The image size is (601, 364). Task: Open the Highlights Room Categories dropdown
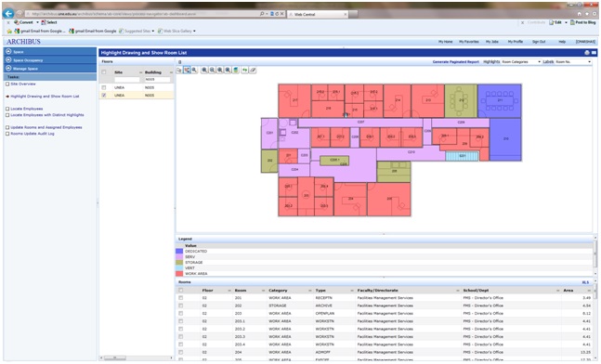point(521,61)
